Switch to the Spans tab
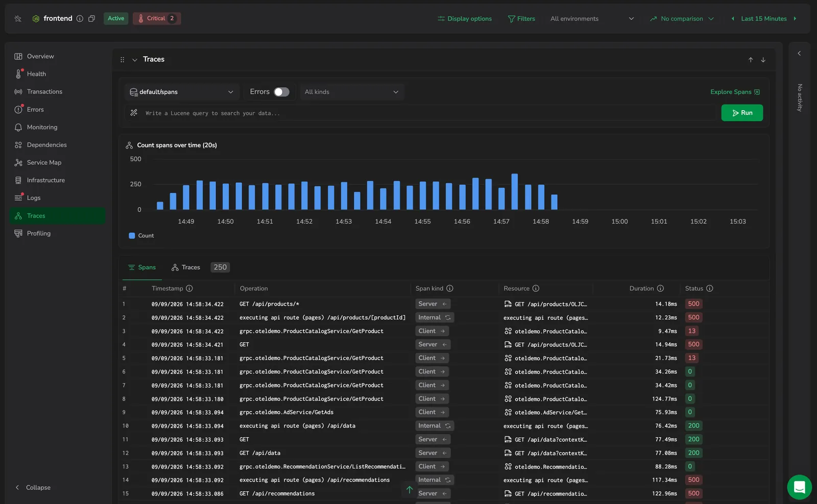Viewport: 817px width, 504px height. (x=142, y=267)
